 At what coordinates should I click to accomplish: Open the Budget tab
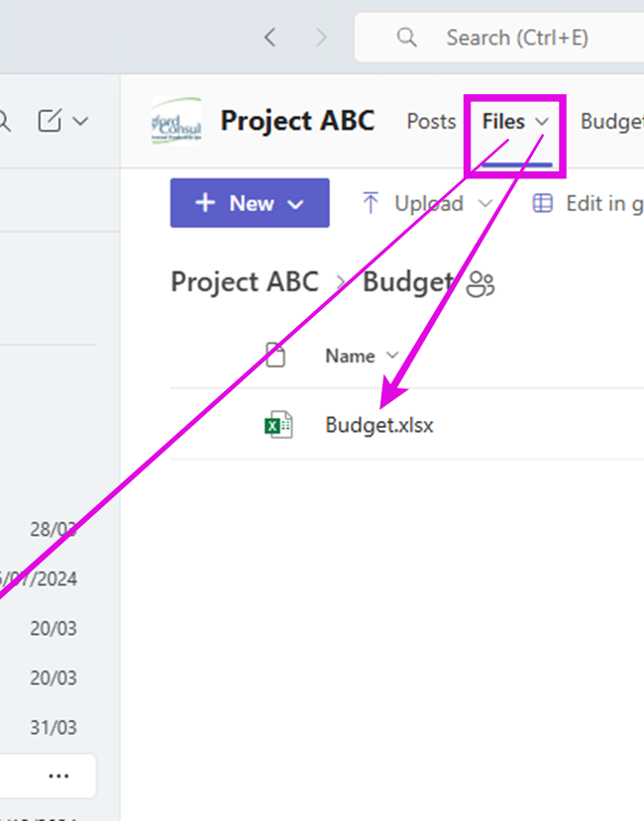point(611,122)
